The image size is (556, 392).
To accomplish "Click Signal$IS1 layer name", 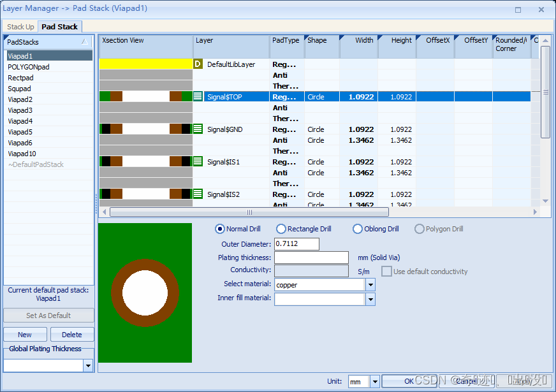I will coord(223,162).
